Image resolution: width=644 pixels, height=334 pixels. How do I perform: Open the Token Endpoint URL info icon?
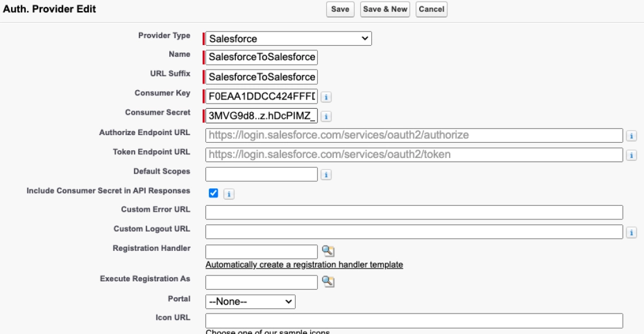coord(631,155)
